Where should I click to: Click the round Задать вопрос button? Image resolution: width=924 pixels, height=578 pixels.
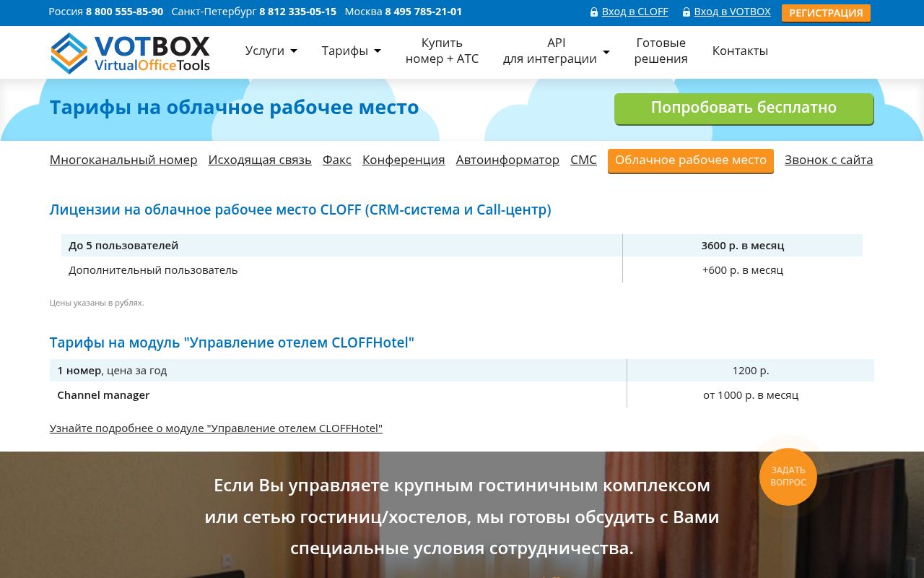pos(788,476)
